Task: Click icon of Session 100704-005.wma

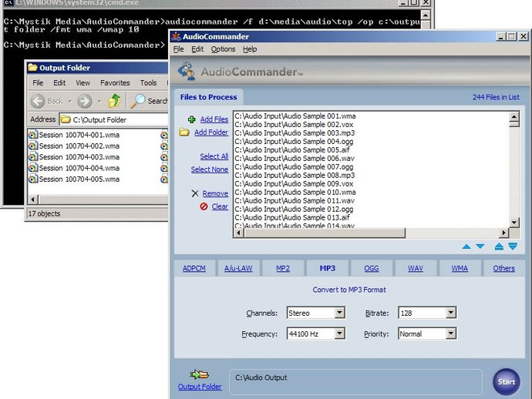Action: [x=33, y=179]
